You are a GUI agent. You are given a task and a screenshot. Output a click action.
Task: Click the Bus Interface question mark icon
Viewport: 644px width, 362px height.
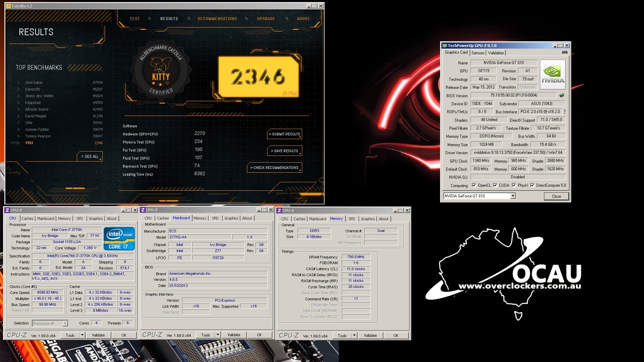click(x=564, y=112)
